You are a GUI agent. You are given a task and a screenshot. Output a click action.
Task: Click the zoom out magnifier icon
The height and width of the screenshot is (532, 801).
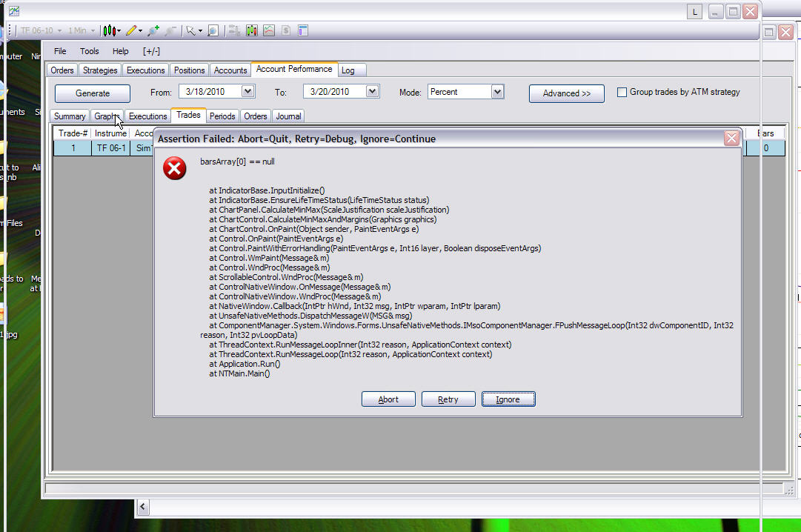click(170, 30)
